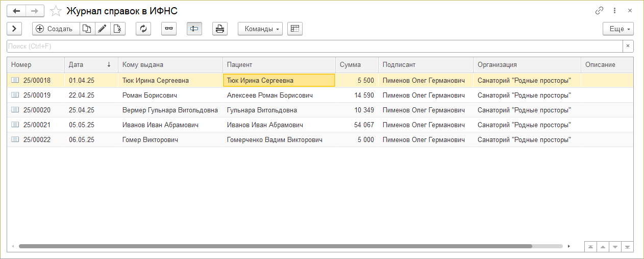
Task: Toggle the highlighted toolbar button beside printer
Action: click(194, 29)
